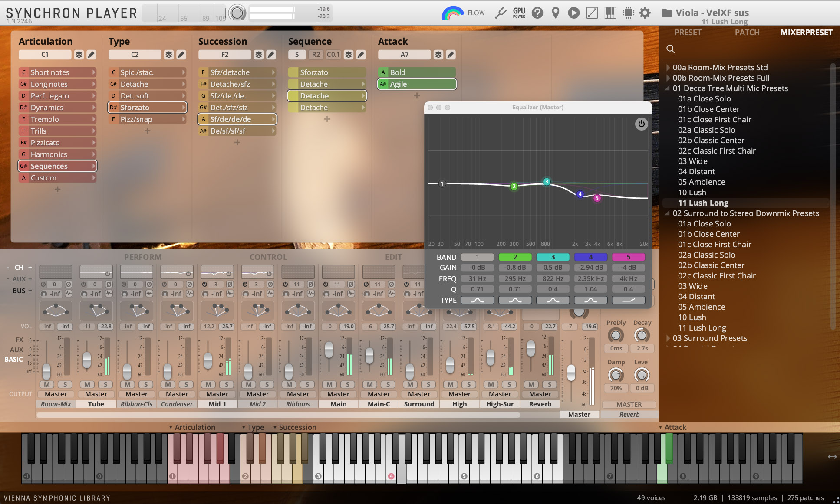Expand 00a Room-Mix Presets Std folder
840x504 pixels.
coord(668,68)
